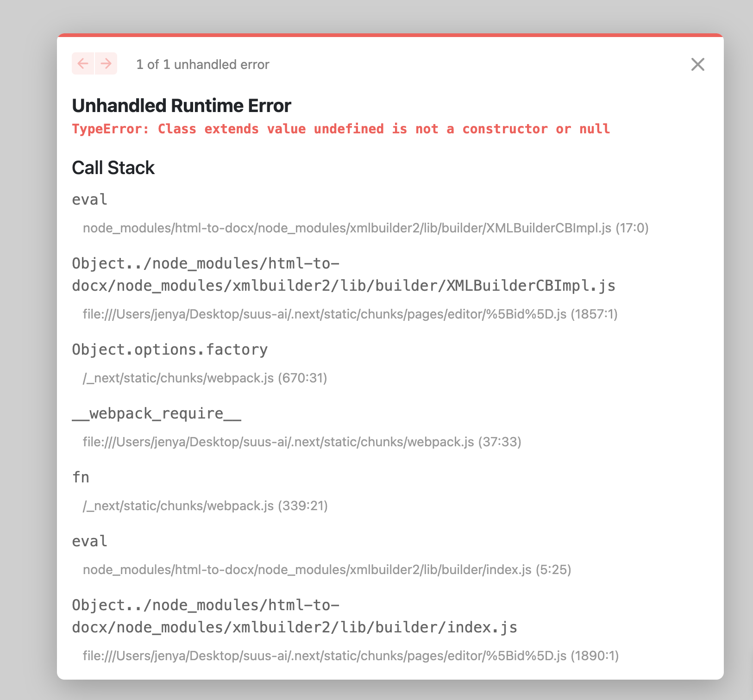The width and height of the screenshot is (753, 700).
Task: Open XMLBuilderCBImpl.js source link
Action: pos(365,228)
